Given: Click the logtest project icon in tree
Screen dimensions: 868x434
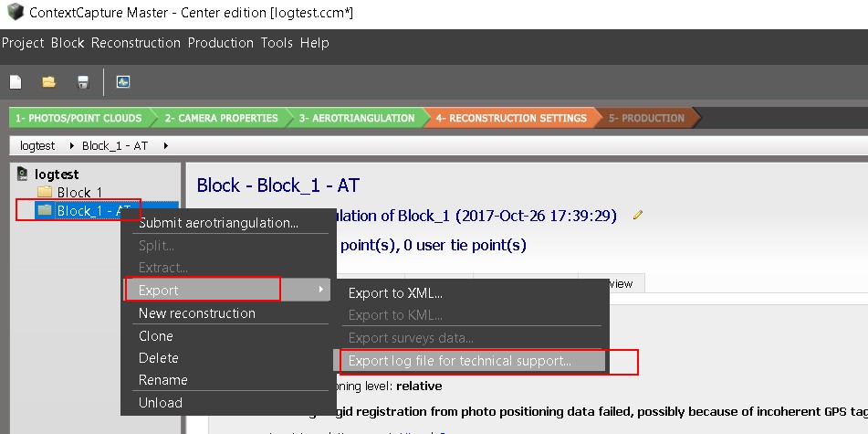Looking at the screenshot, I should click(23, 174).
